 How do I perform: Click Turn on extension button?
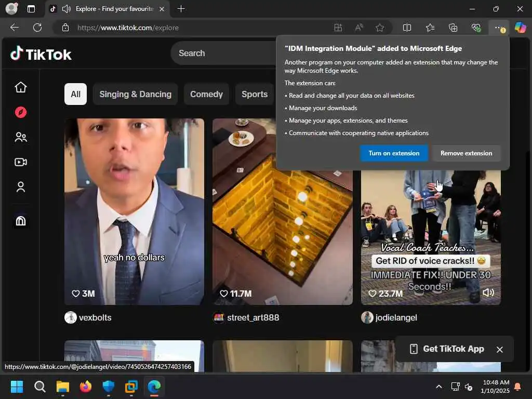[x=394, y=153]
